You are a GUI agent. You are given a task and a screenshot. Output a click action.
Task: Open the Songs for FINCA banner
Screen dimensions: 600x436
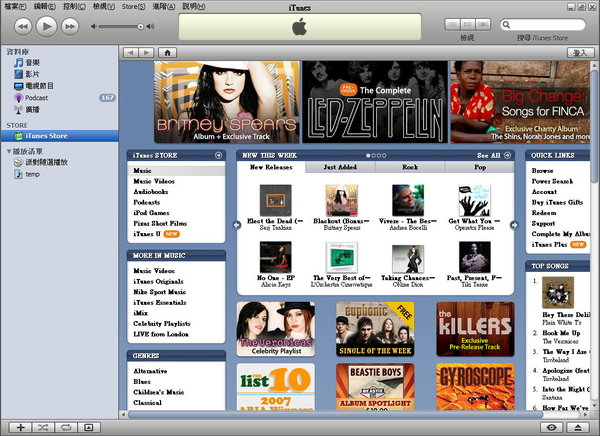(x=520, y=102)
